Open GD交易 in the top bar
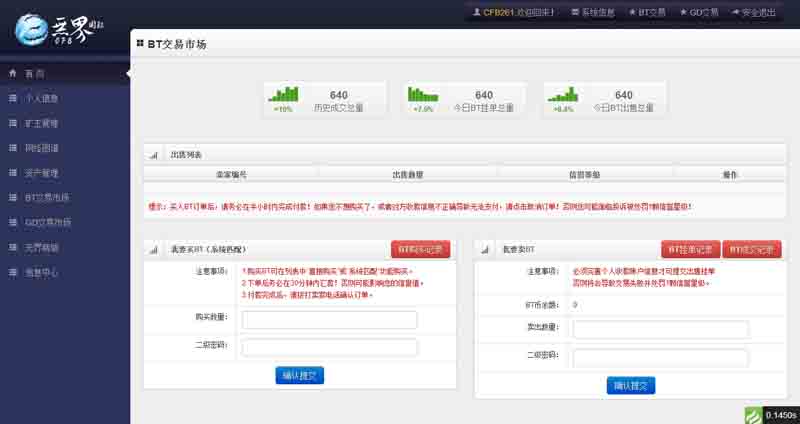Viewport: 800px width, 424px height. (x=704, y=12)
